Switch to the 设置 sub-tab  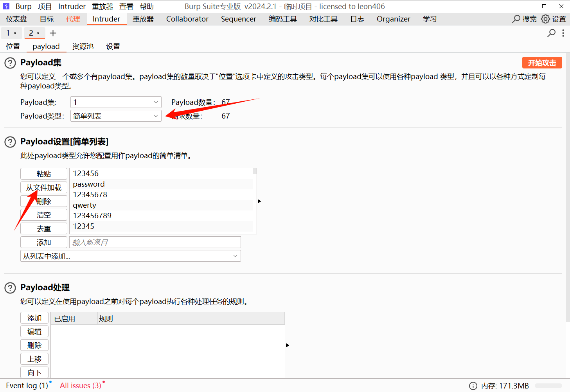pos(113,47)
